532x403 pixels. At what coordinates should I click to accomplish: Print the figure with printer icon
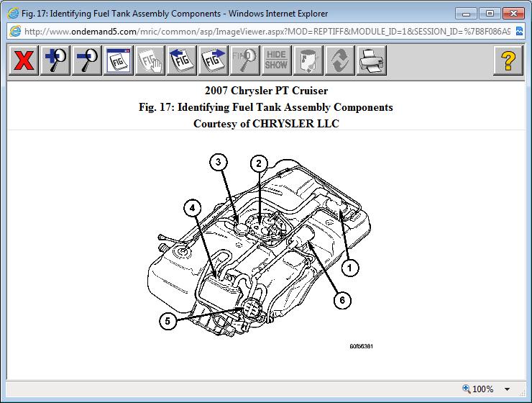tap(371, 60)
